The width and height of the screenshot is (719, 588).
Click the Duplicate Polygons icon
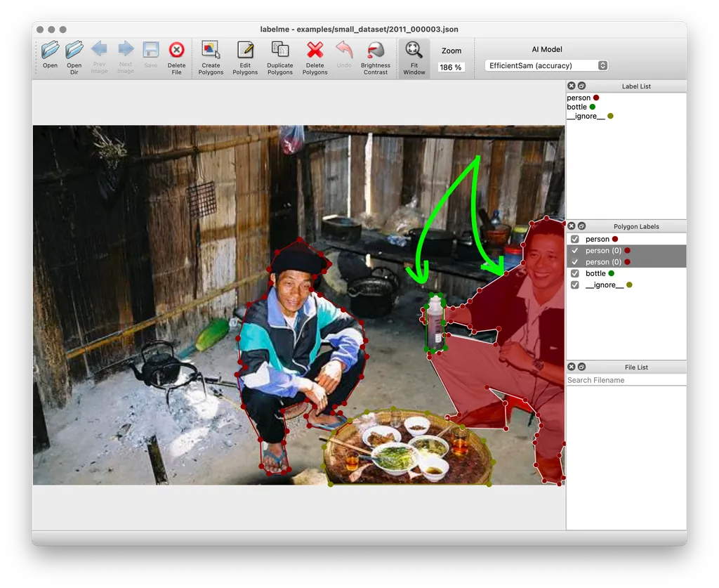pos(280,51)
